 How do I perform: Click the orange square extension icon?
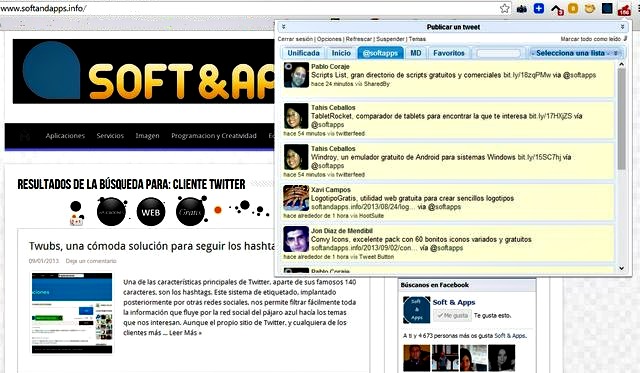pyautogui.click(x=573, y=8)
